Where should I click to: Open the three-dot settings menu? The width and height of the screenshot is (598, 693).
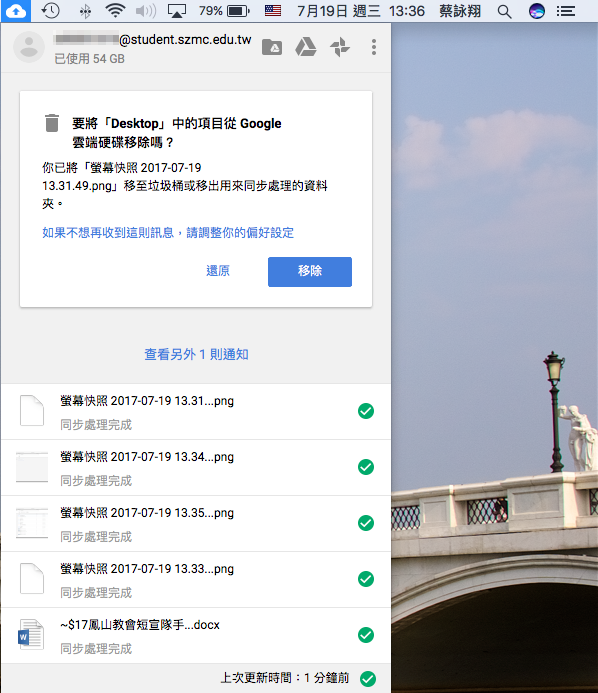coord(374,47)
